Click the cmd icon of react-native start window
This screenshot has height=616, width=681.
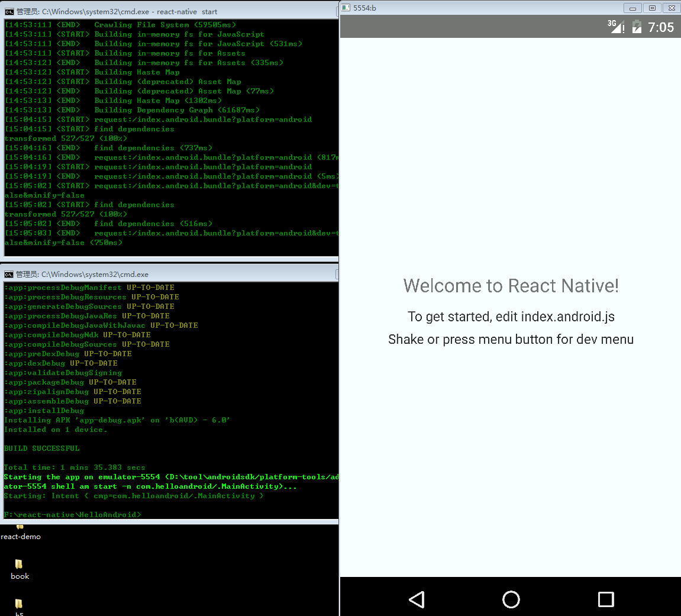9,12
